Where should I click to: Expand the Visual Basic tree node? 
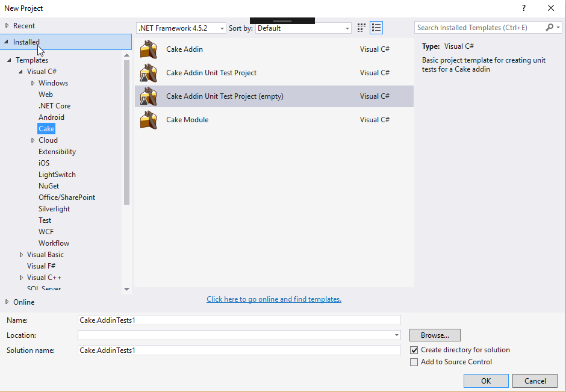click(21, 255)
